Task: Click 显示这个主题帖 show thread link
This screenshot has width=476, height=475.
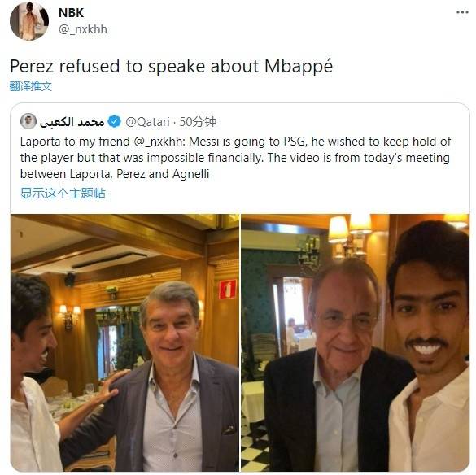Action: pos(63,194)
